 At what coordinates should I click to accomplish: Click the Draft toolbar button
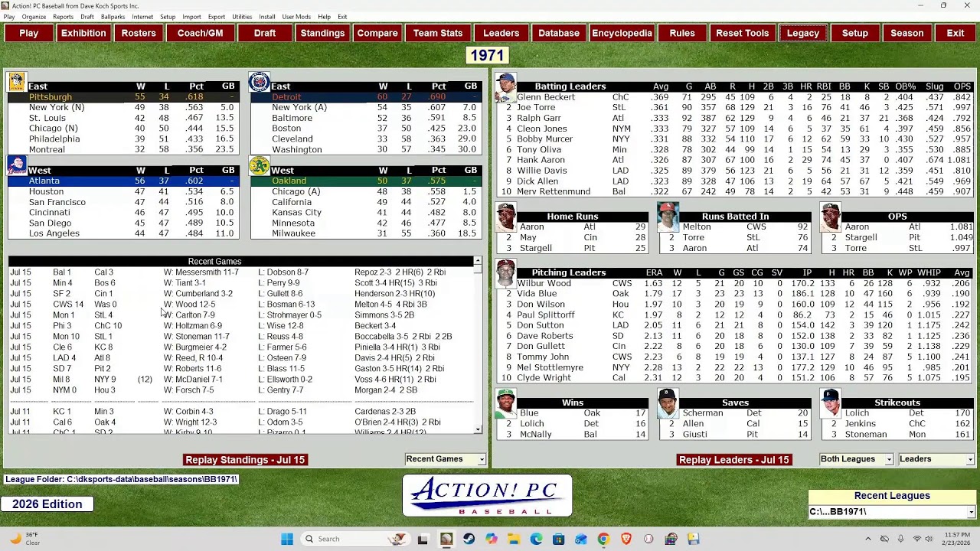click(265, 33)
